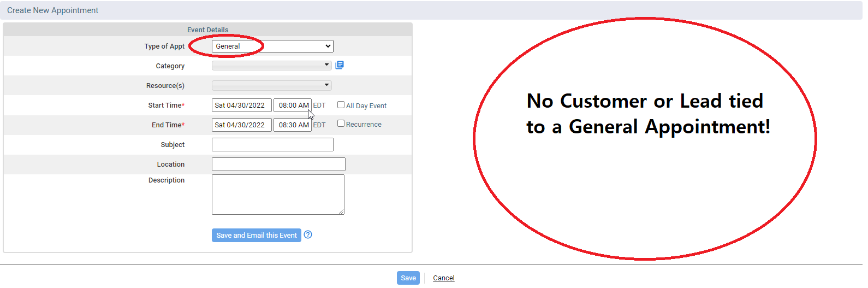868x288 pixels.
Task: Click inside the Description text area
Action: (278, 195)
